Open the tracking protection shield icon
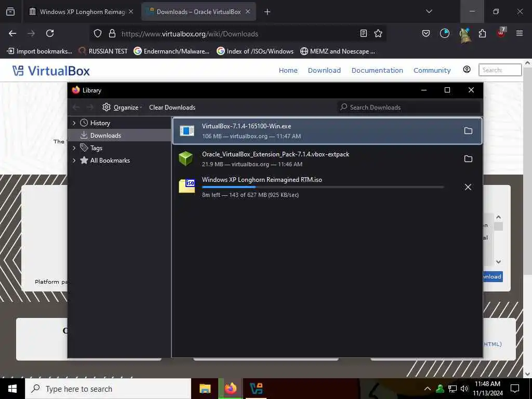 (98, 34)
